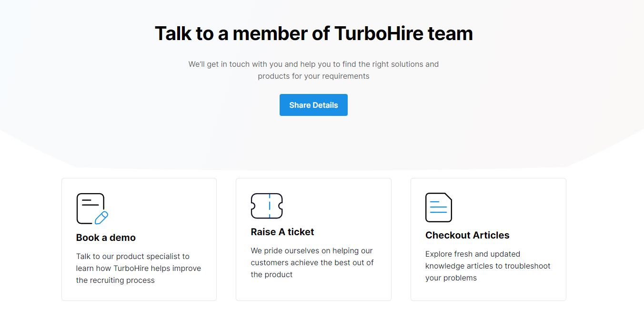Click the Checkout Articles article icon
The image size is (644, 332).
(438, 207)
